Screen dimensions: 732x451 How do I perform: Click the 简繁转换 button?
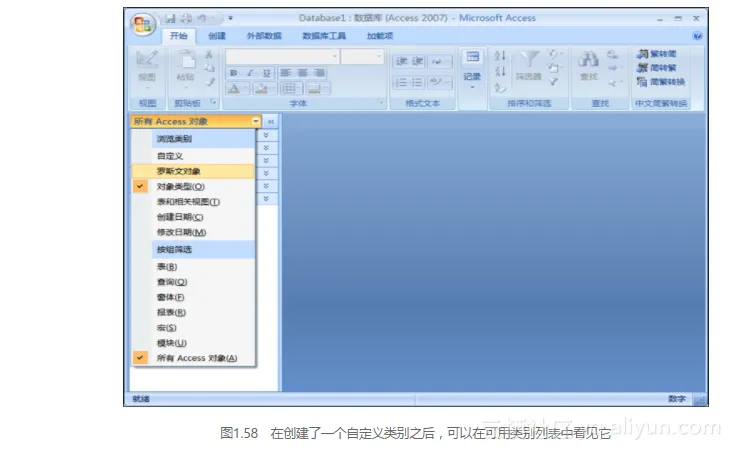(x=661, y=82)
